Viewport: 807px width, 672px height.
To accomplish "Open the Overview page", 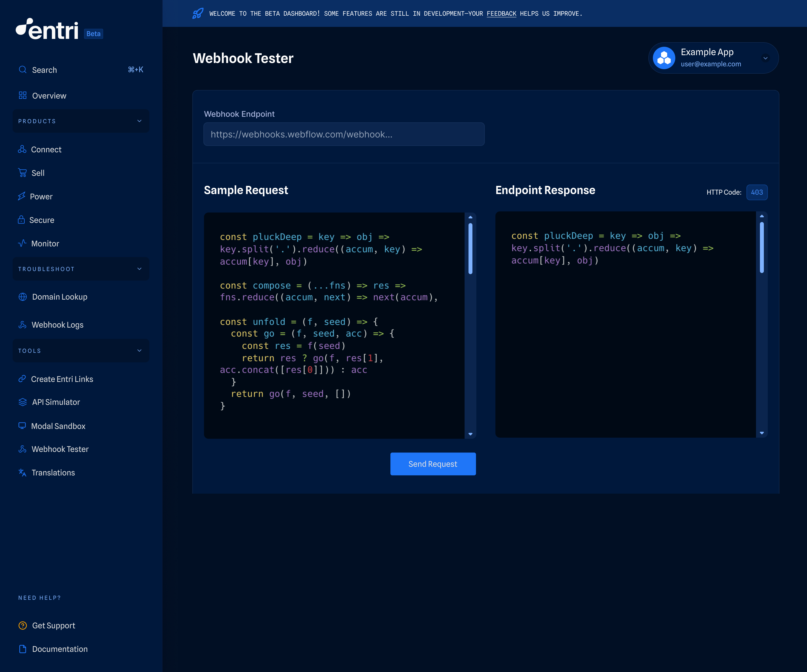I will [x=49, y=95].
